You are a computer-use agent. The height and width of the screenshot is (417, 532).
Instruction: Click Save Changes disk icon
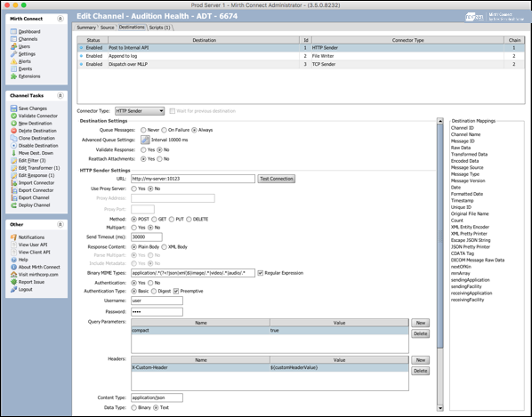pos(13,108)
